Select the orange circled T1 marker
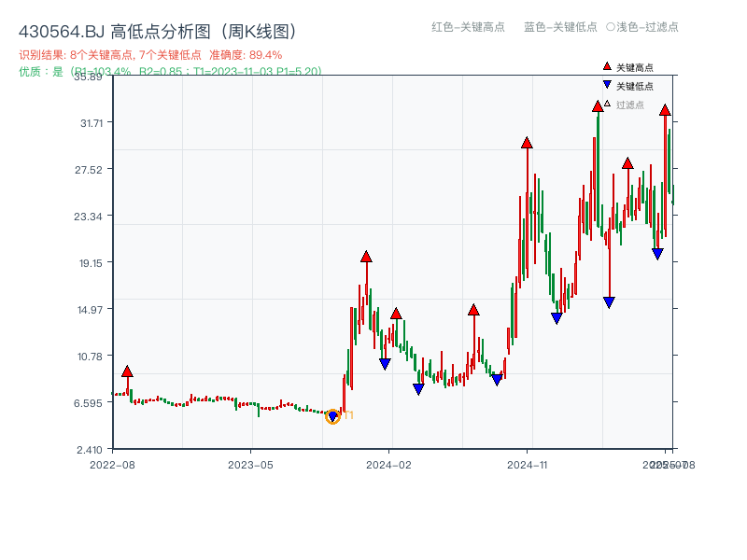 (x=332, y=416)
